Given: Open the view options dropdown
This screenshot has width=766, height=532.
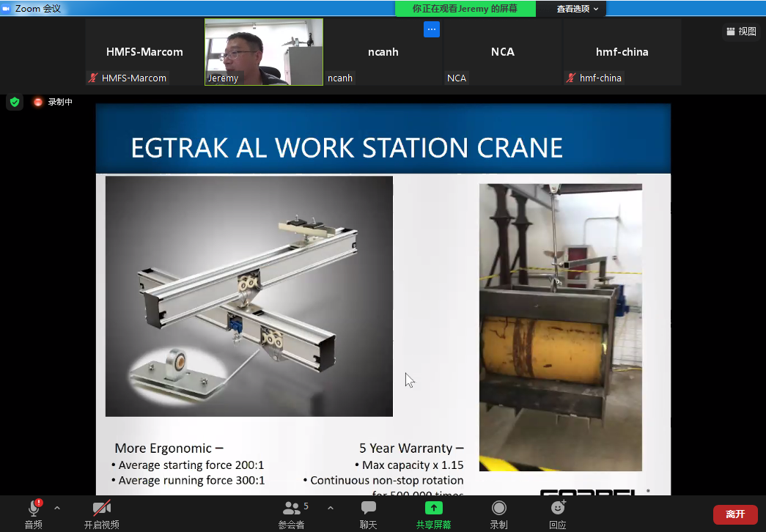Looking at the screenshot, I should click(x=578, y=9).
